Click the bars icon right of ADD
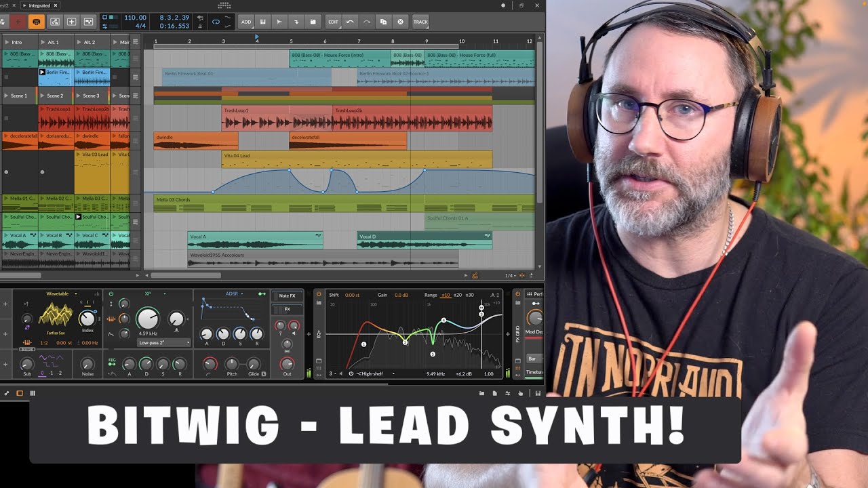Viewport: 868px width, 488px height. pyautogui.click(x=262, y=22)
